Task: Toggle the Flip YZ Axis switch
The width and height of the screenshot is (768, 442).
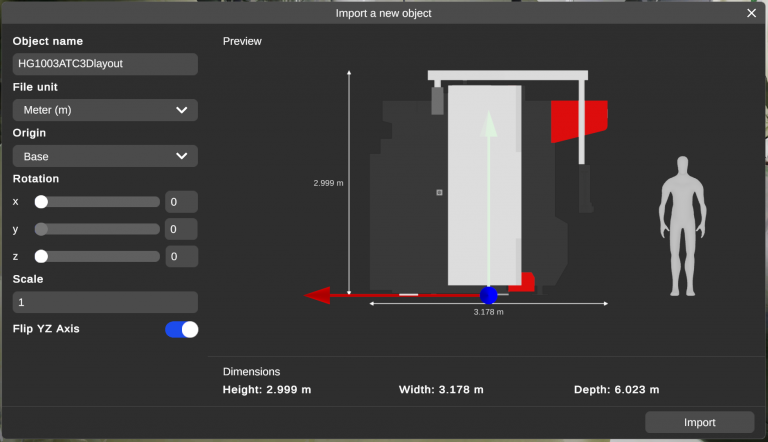Action: coord(182,329)
